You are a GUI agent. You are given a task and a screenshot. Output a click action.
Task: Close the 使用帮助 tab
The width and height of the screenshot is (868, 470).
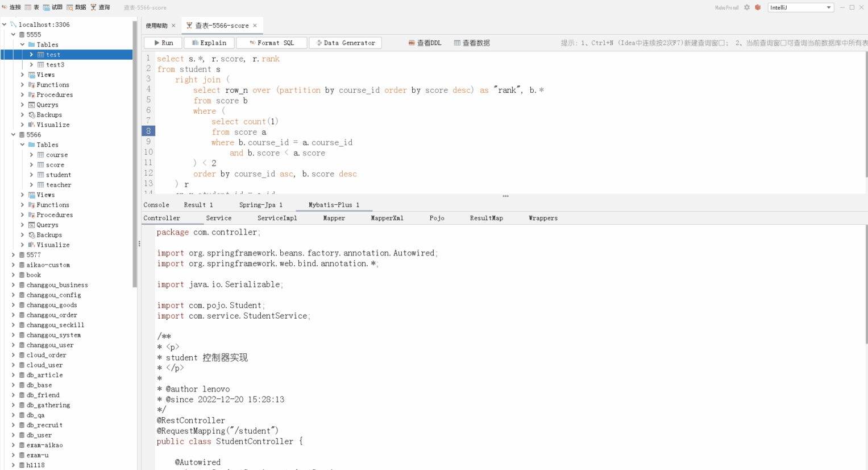pos(173,26)
